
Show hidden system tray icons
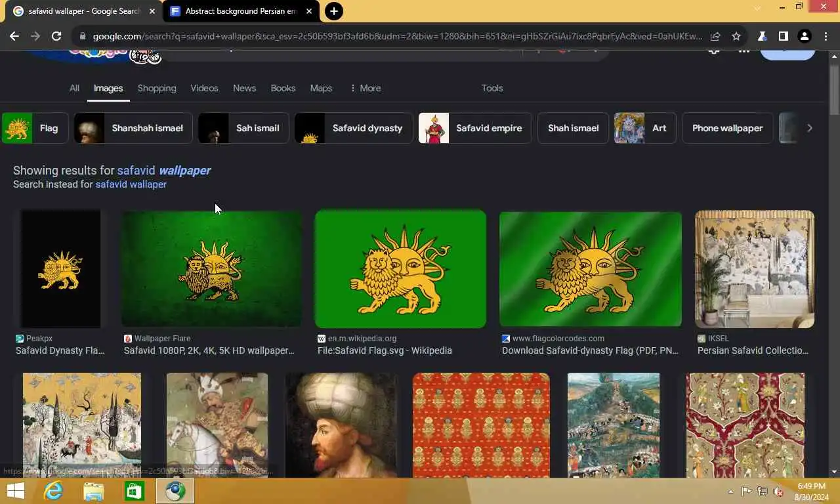click(730, 492)
